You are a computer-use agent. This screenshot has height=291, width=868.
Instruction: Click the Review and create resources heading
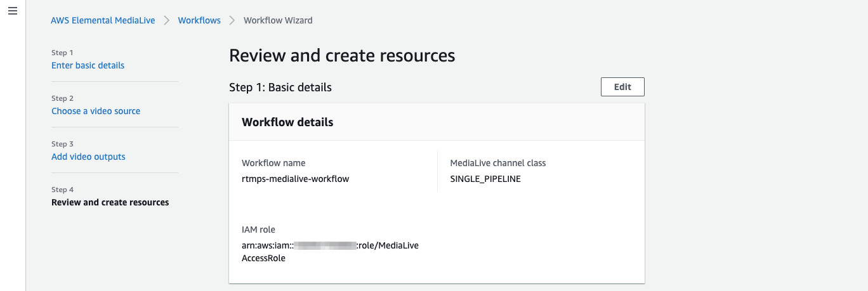point(342,55)
